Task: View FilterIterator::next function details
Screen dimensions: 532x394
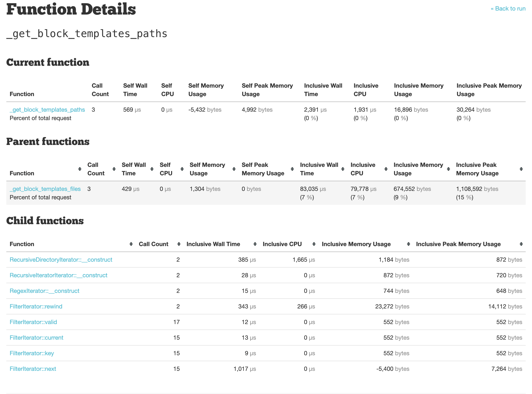Action: pos(33,369)
